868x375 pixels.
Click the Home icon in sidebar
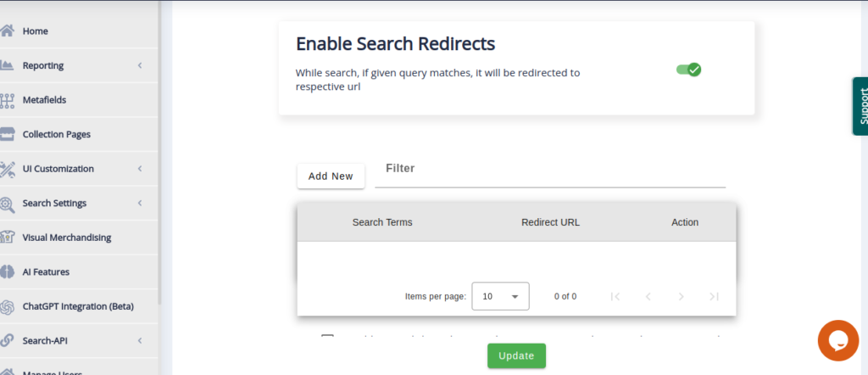(8, 31)
